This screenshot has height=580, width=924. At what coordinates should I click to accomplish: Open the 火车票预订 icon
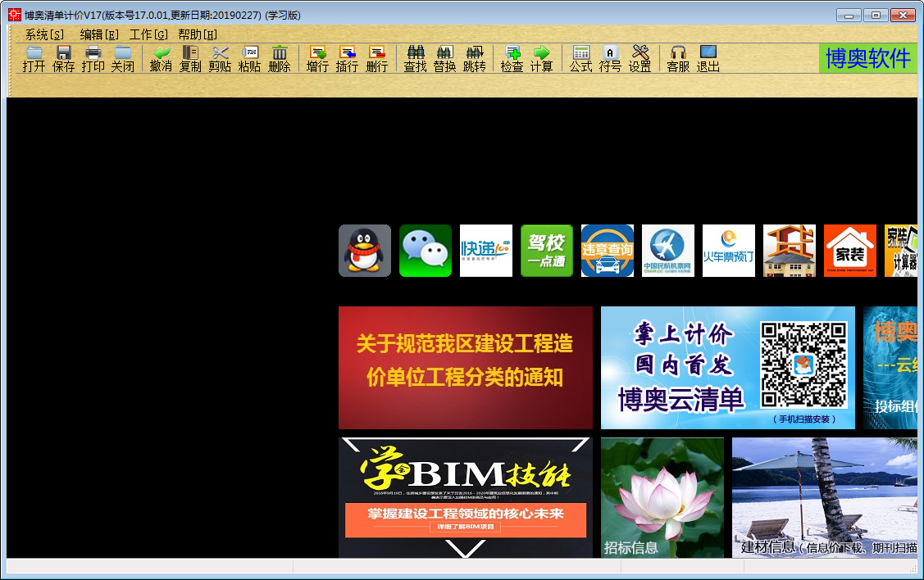tap(729, 250)
